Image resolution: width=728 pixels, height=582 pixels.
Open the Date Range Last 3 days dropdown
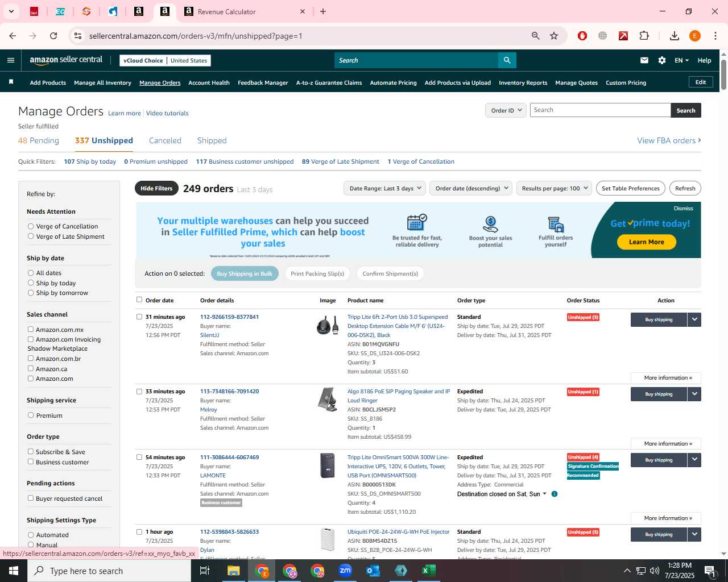click(x=384, y=188)
